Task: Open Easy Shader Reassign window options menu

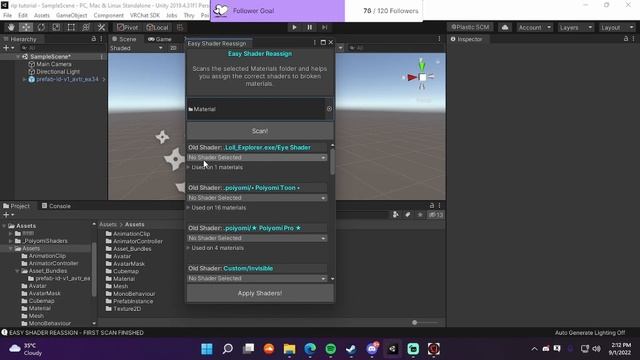Action: tap(315, 42)
